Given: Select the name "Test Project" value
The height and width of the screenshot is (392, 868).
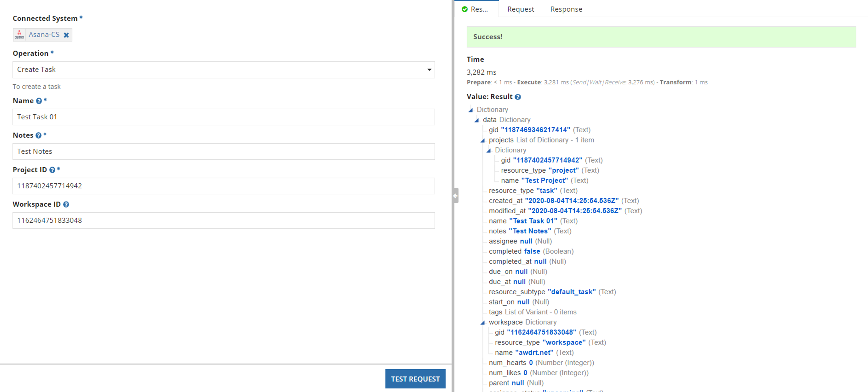Looking at the screenshot, I should click(545, 180).
